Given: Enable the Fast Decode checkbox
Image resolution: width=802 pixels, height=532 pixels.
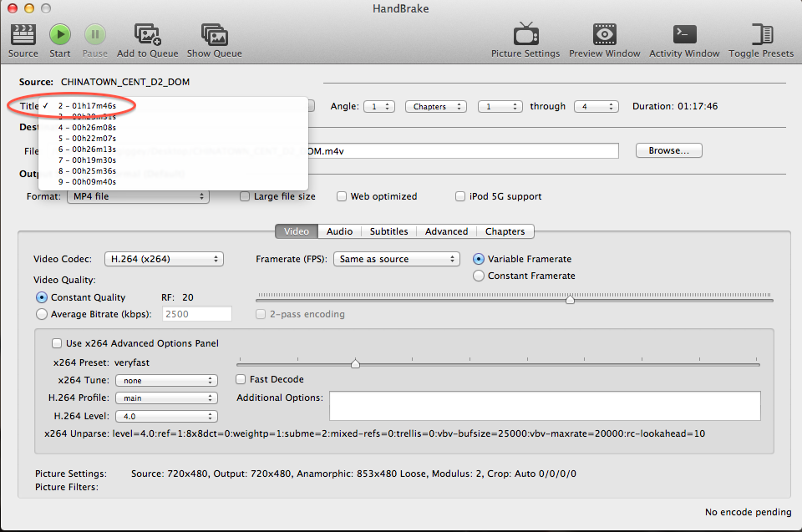Looking at the screenshot, I should (241, 379).
